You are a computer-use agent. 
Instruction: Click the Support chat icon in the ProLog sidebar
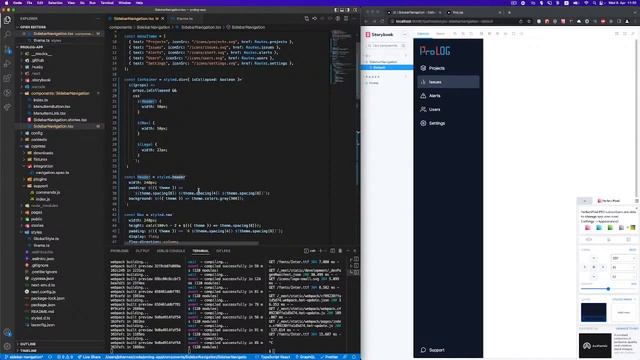(423, 350)
